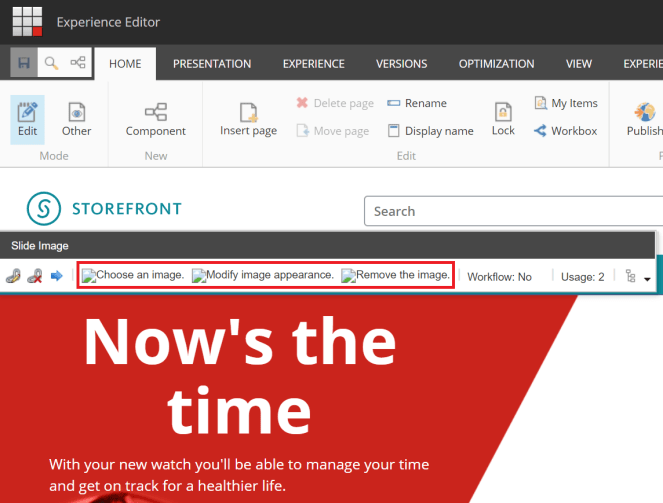663x503 pixels.
Task: Click the Publish icon
Action: (645, 118)
